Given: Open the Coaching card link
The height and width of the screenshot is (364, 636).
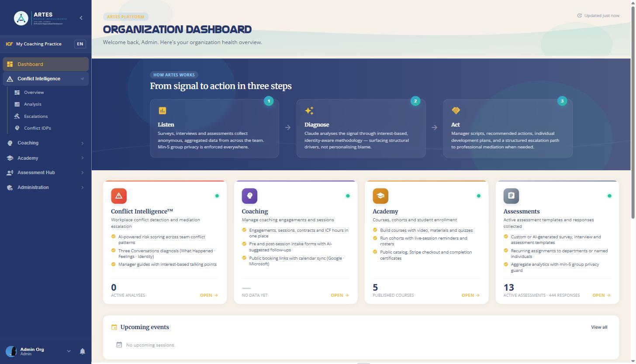Looking at the screenshot, I should click(x=340, y=295).
